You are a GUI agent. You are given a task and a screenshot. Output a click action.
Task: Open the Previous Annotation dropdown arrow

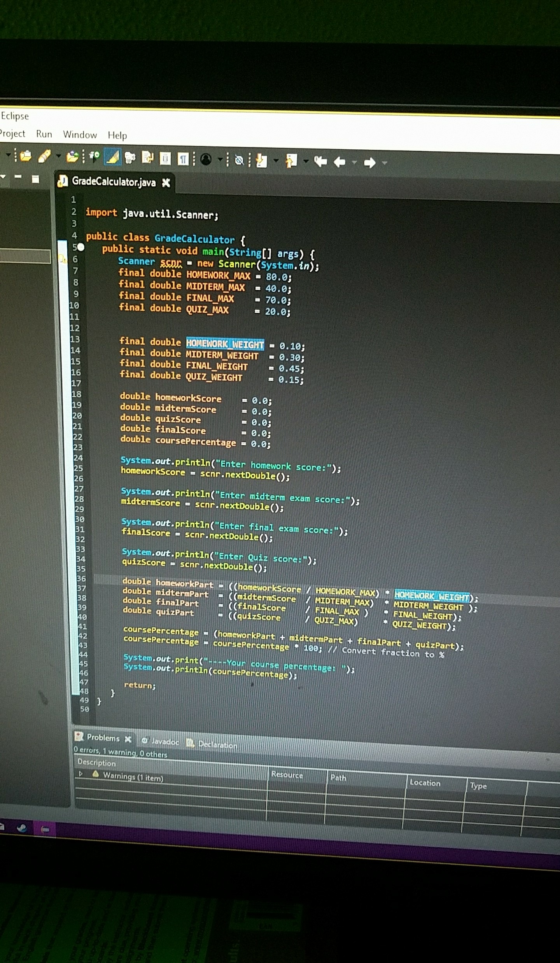[306, 161]
